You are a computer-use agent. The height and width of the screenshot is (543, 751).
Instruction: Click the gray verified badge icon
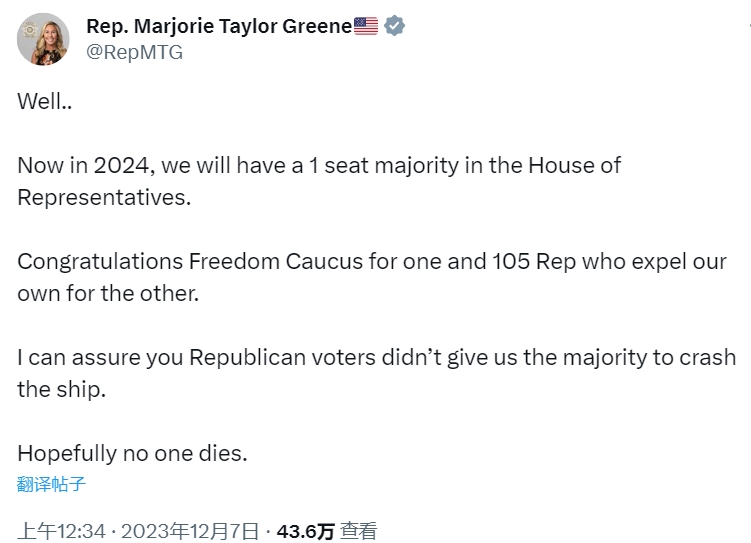(x=395, y=26)
